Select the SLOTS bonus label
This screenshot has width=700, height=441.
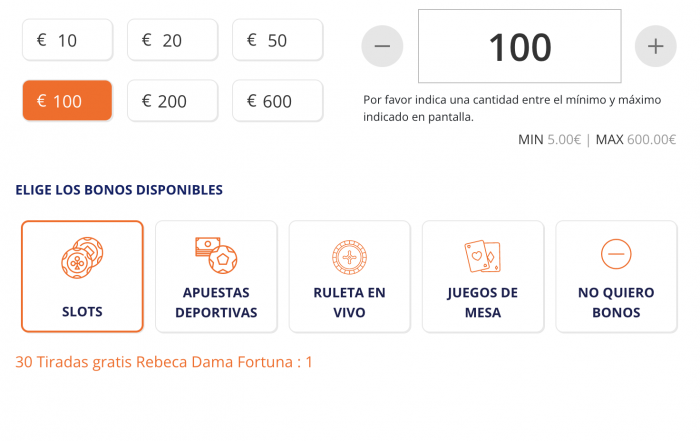click(82, 312)
